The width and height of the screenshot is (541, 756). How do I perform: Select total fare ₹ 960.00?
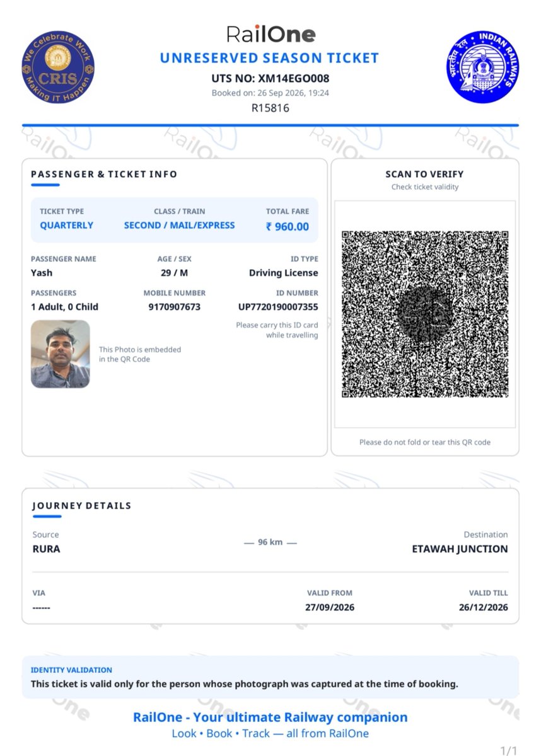click(288, 227)
